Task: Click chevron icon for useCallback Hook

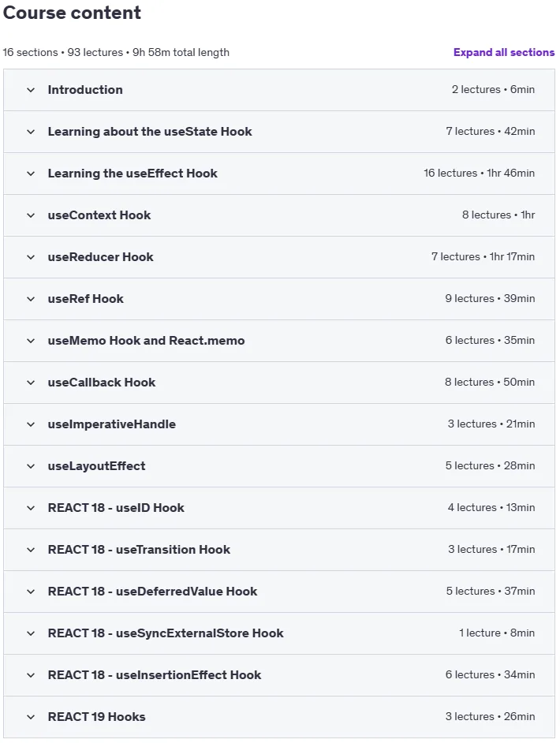Action: (x=31, y=383)
